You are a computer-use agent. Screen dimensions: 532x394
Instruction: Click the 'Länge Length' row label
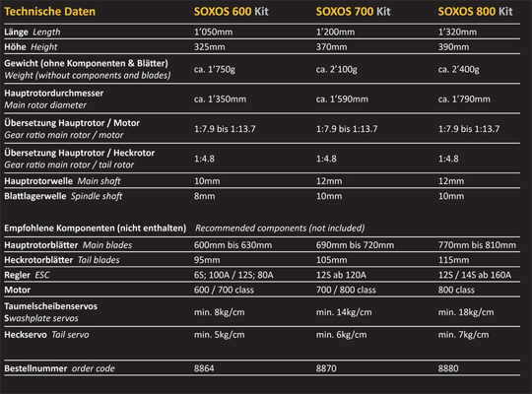(x=33, y=33)
